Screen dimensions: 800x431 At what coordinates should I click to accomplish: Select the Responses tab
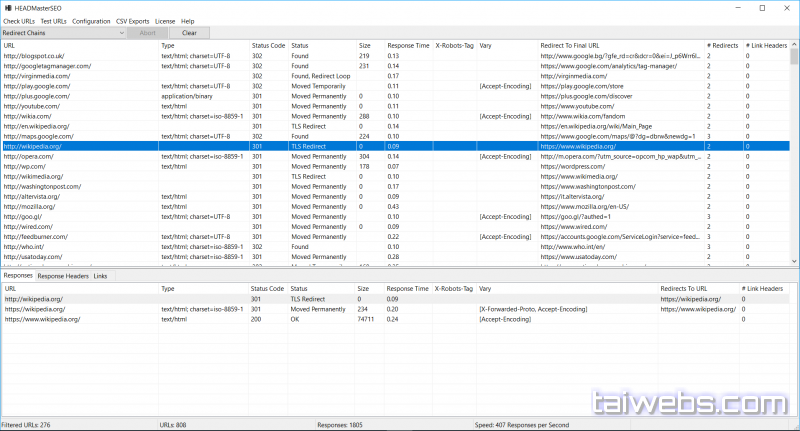[18, 276]
